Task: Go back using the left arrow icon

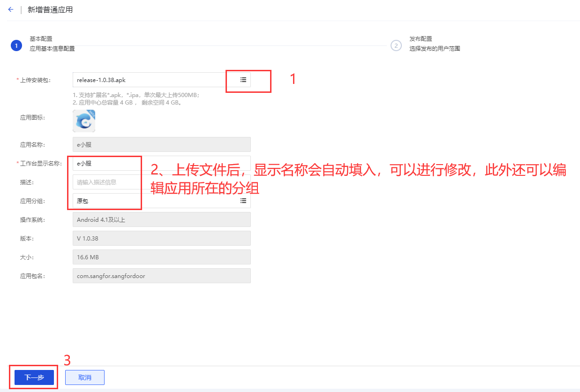Action: (x=11, y=9)
